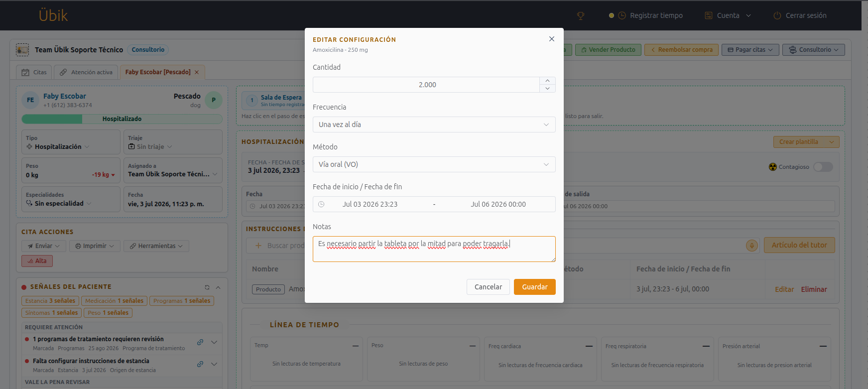The height and width of the screenshot is (389, 868).
Task: Open link icon for programas de tratamiento signal
Action: [x=200, y=342]
